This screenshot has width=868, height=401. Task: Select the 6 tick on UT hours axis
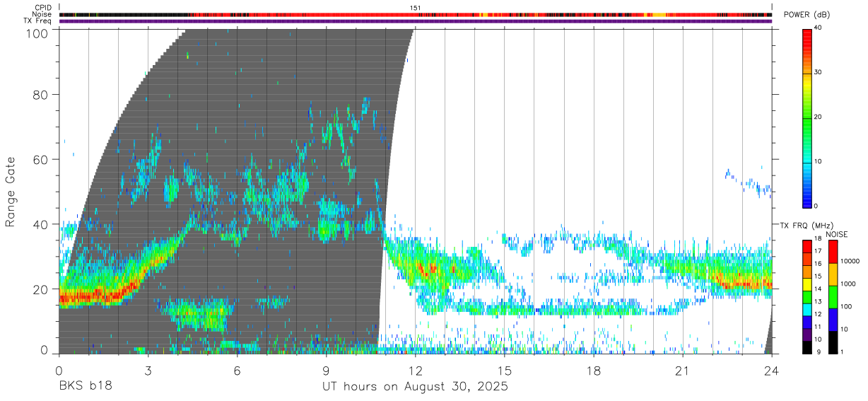coord(237,370)
